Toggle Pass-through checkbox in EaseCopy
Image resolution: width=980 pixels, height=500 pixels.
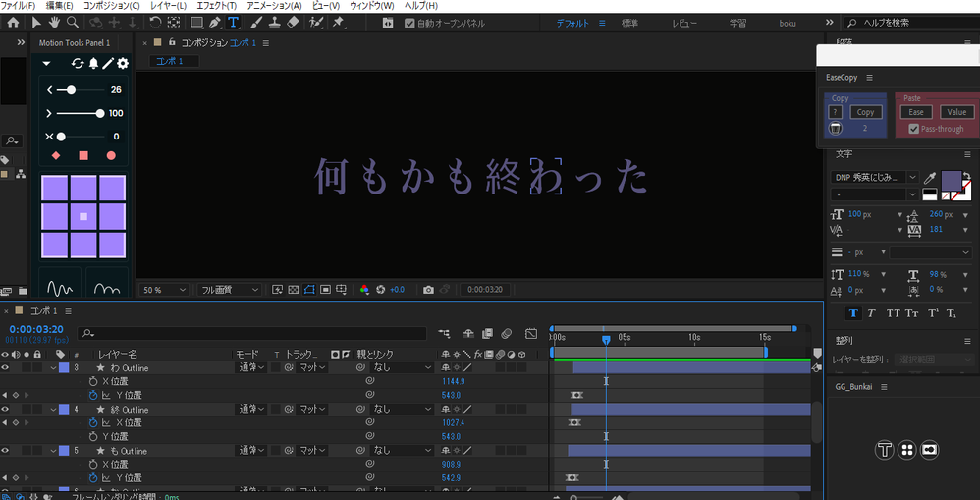point(914,129)
